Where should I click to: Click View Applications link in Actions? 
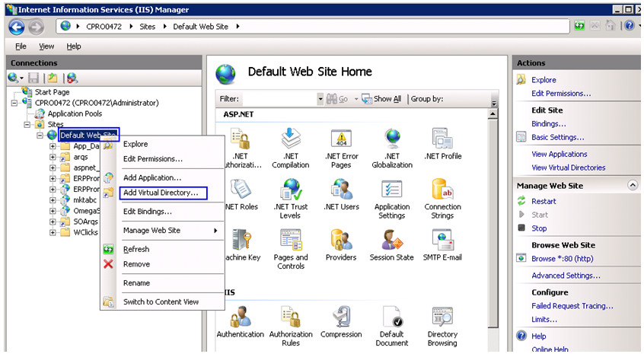coord(559,154)
